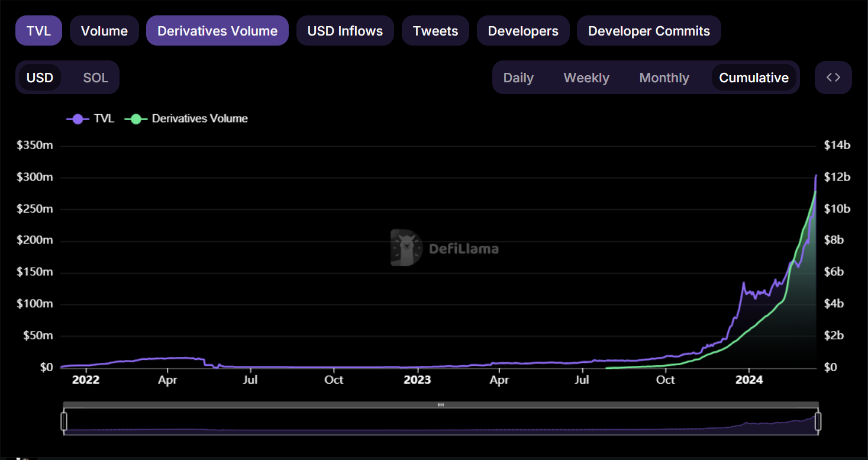Click left handle of time range slider
This screenshot has height=460, width=868.
point(64,422)
